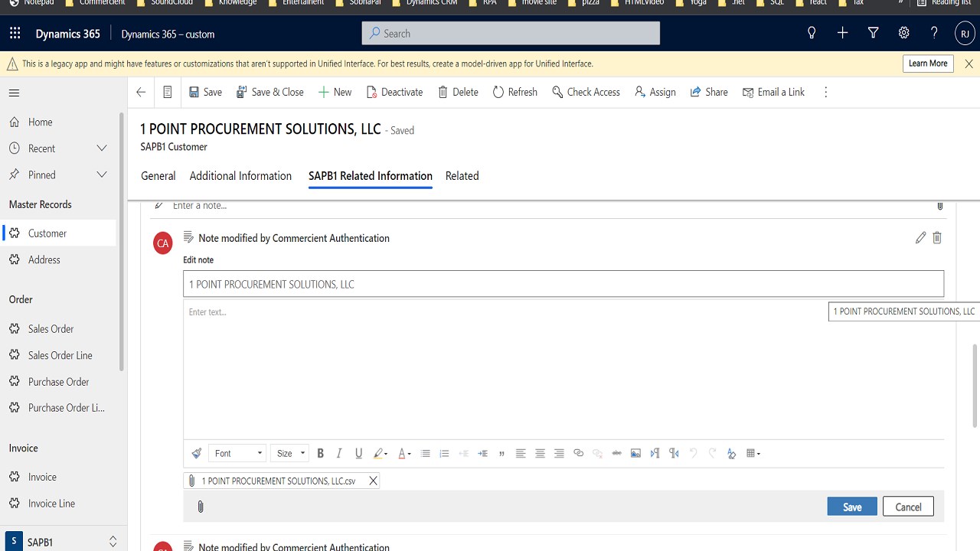980x551 pixels.
Task: Collapse the site map hamburger menu
Action: tap(14, 93)
